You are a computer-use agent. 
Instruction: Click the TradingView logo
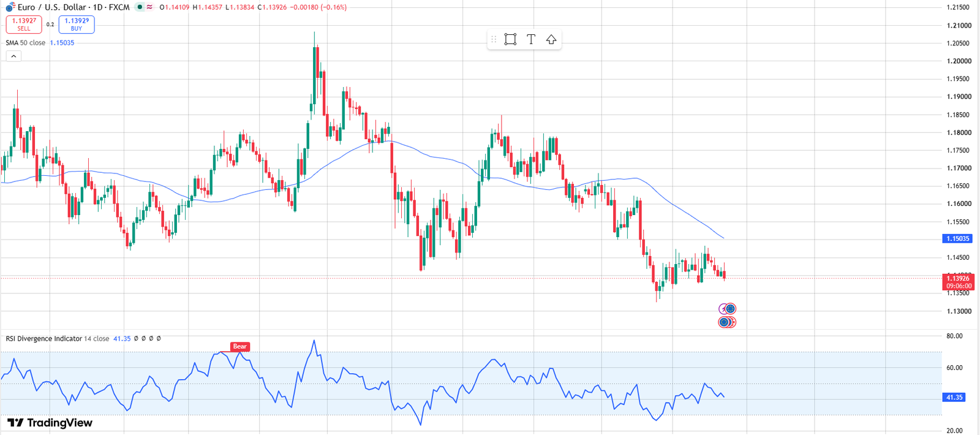point(50,423)
